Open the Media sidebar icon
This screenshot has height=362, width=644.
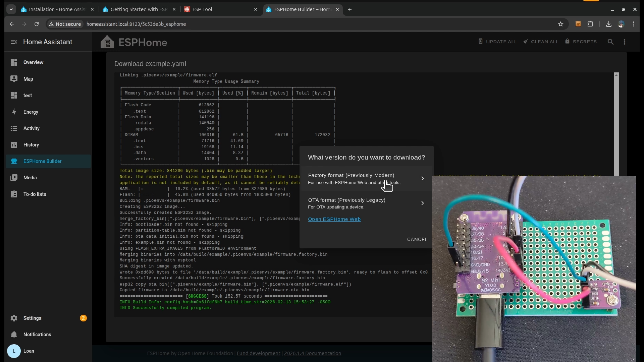point(14,178)
